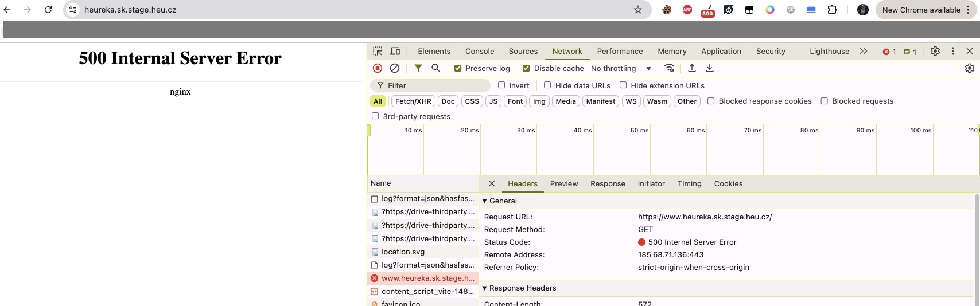Stop recording network log
980x306 pixels.
pyautogui.click(x=378, y=68)
